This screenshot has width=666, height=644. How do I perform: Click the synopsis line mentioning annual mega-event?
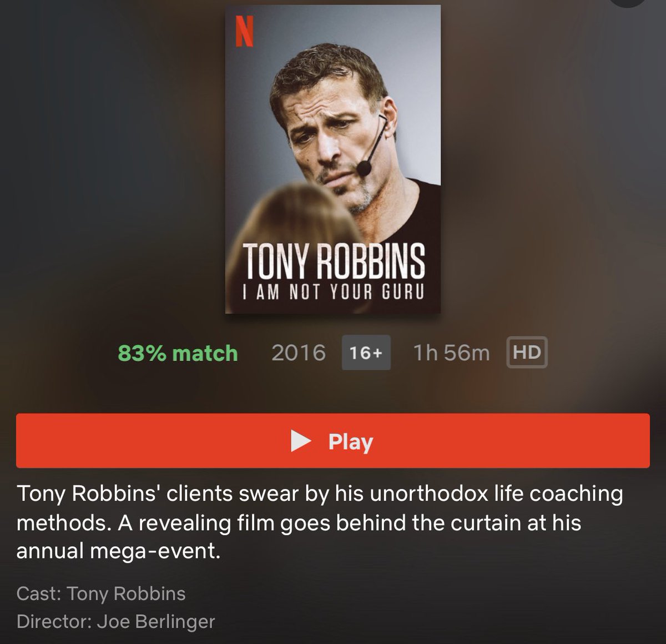tap(115, 551)
